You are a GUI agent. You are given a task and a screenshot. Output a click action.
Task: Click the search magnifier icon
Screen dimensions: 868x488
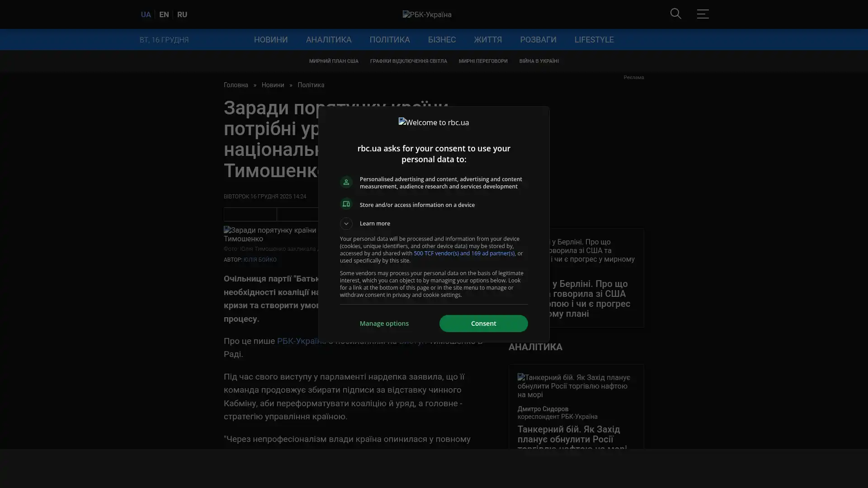(x=675, y=14)
